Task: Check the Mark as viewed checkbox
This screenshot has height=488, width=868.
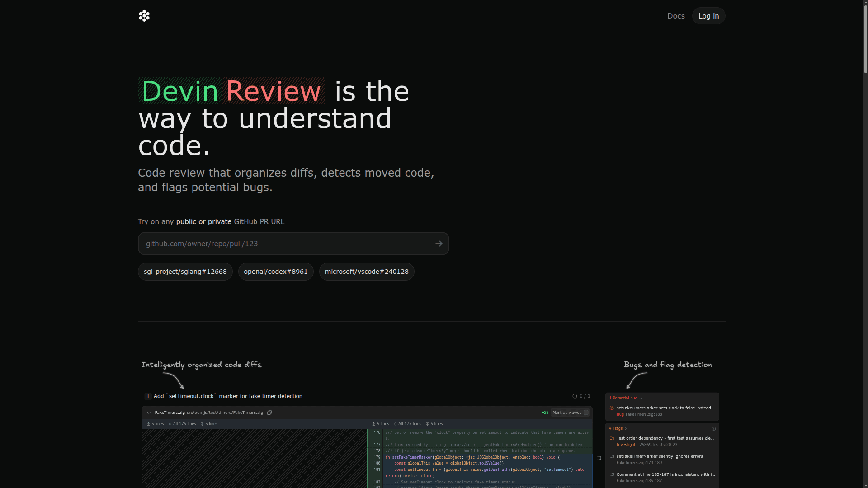Action: point(586,413)
